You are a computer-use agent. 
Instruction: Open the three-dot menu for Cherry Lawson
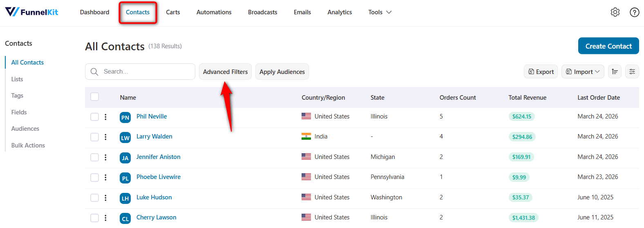[x=105, y=218]
